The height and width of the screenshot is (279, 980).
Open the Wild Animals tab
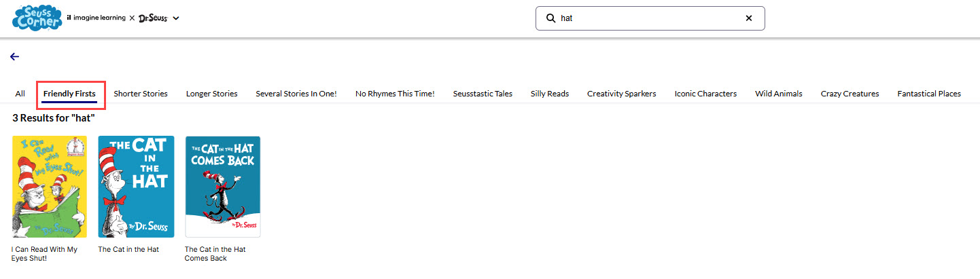779,94
